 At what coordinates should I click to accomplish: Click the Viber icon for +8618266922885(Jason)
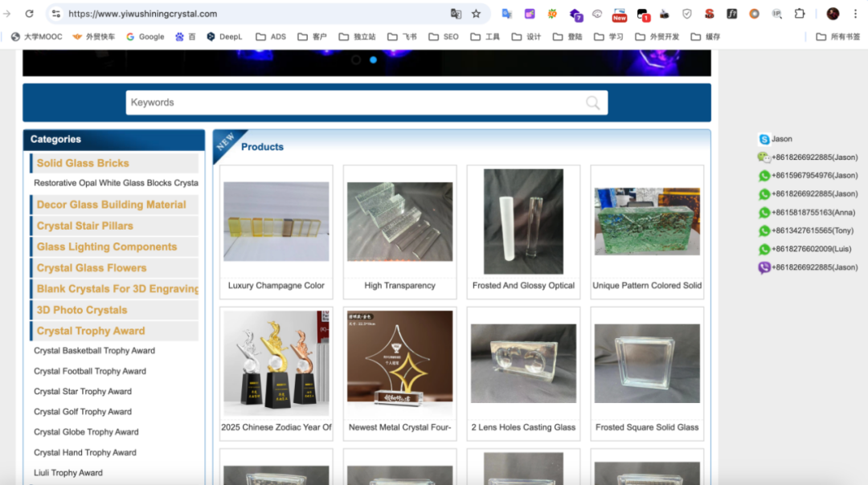764,267
